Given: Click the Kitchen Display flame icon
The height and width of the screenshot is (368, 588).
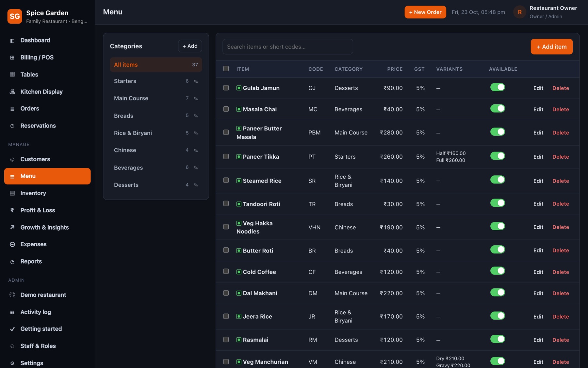Looking at the screenshot, I should (12, 92).
